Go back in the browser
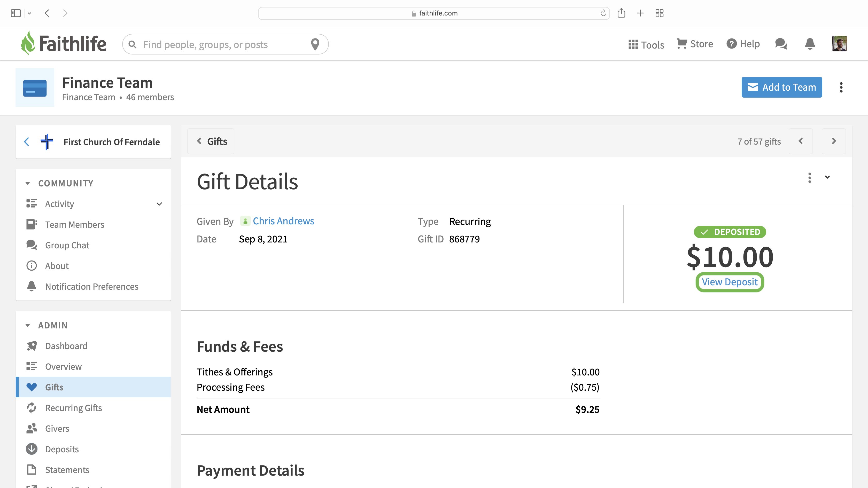 pos(47,13)
